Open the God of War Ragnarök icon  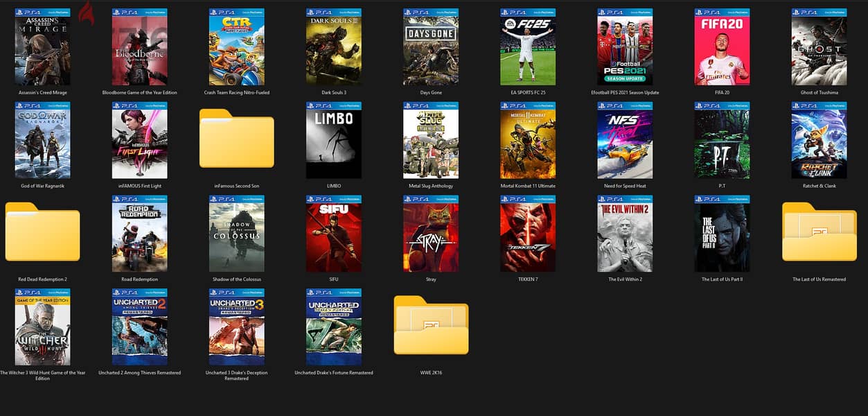click(x=42, y=140)
